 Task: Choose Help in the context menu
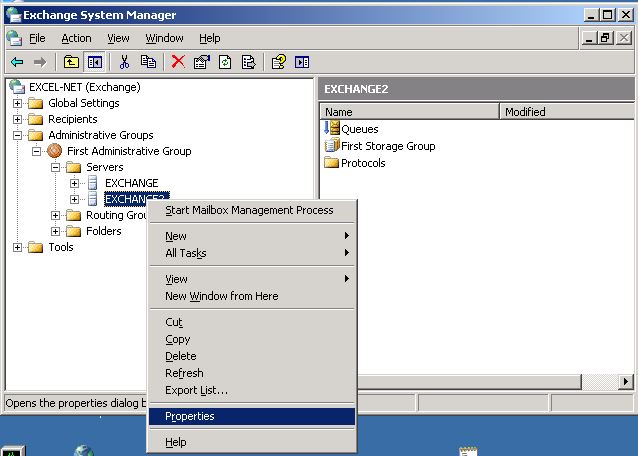[x=252, y=442]
